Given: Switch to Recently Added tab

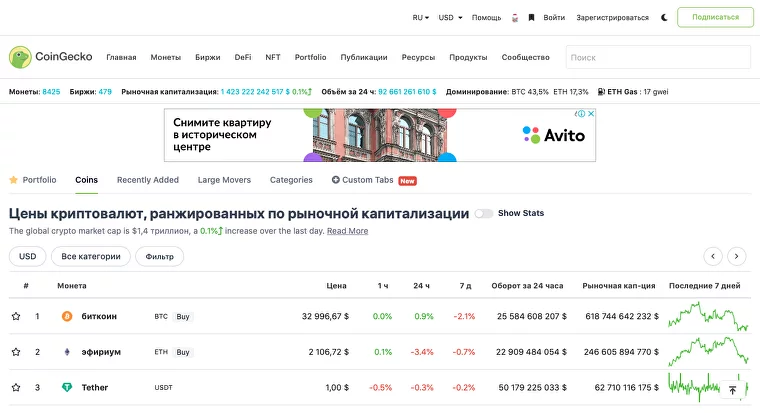Looking at the screenshot, I should tap(148, 180).
